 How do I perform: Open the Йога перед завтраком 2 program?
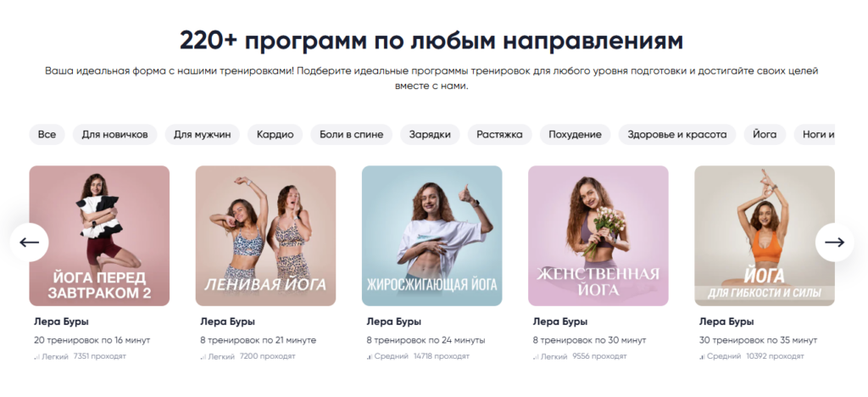(x=100, y=236)
